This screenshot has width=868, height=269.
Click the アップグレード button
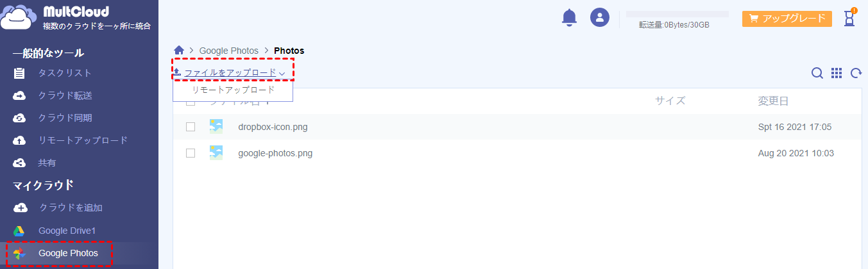coord(787,19)
